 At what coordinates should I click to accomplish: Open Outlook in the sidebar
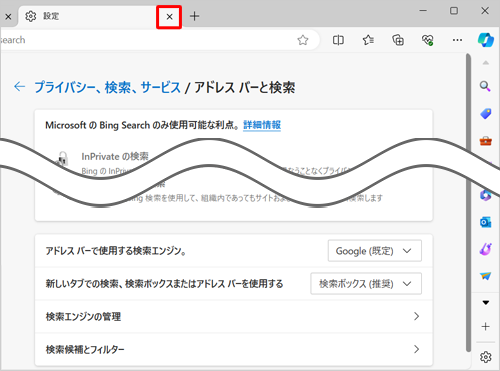pos(486,222)
